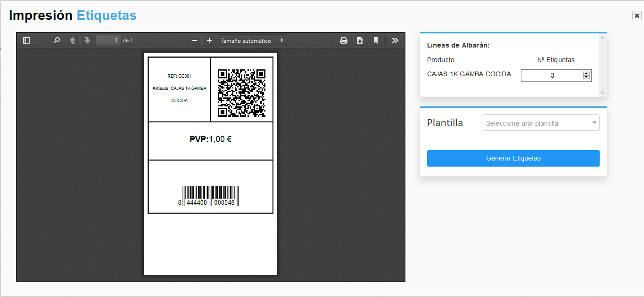Open find in document search
This screenshot has height=297, width=644.
tap(57, 40)
